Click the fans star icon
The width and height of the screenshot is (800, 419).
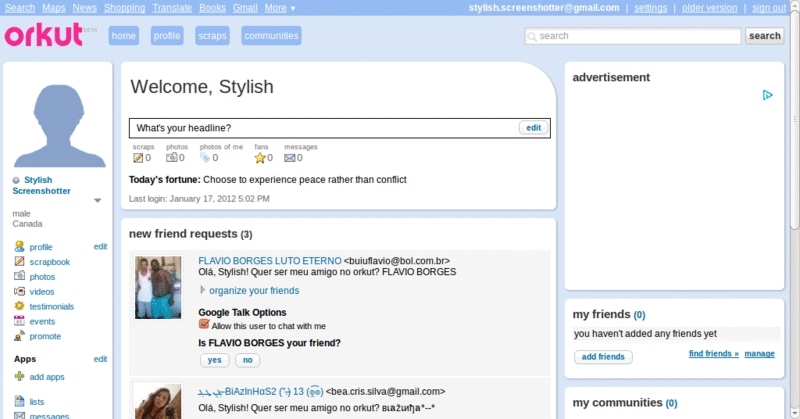coord(260,158)
